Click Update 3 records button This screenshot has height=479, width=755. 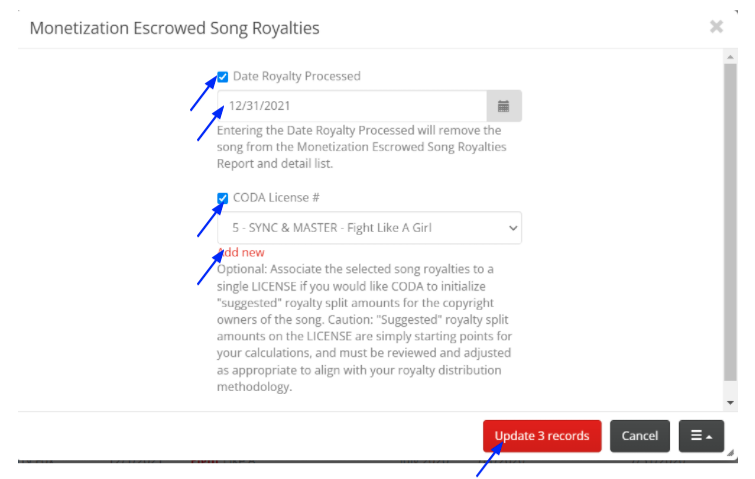(542, 436)
